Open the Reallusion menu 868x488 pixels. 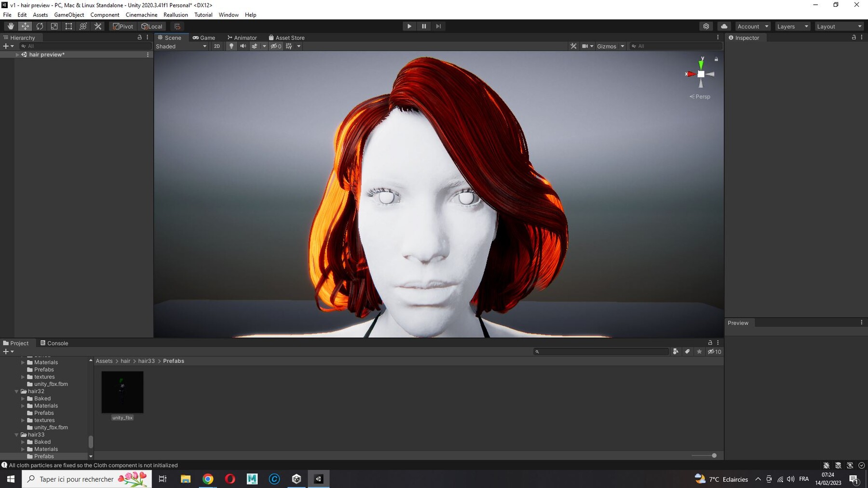(176, 15)
